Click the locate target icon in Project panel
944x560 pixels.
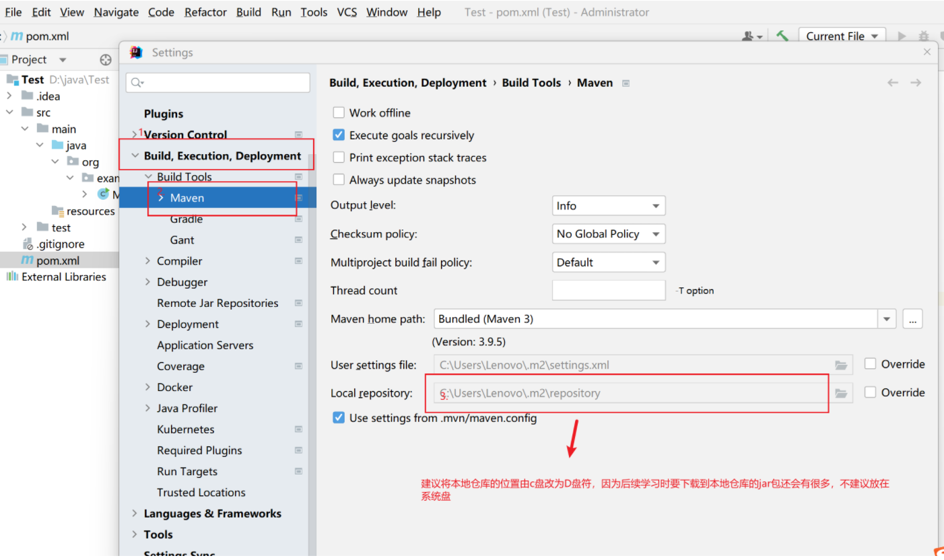[x=106, y=59]
